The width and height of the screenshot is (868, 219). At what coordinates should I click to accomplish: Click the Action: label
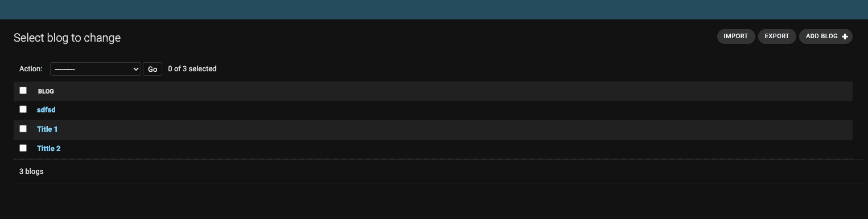click(x=31, y=69)
